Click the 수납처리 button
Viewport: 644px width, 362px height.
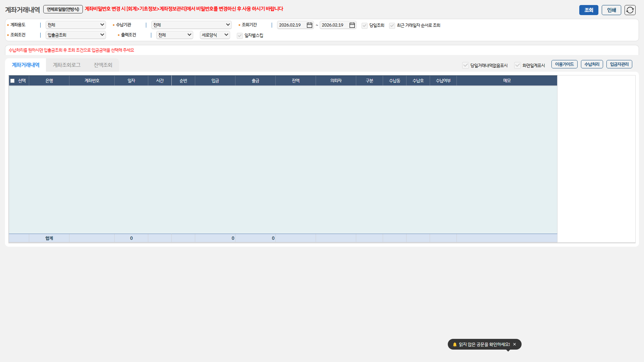592,64
